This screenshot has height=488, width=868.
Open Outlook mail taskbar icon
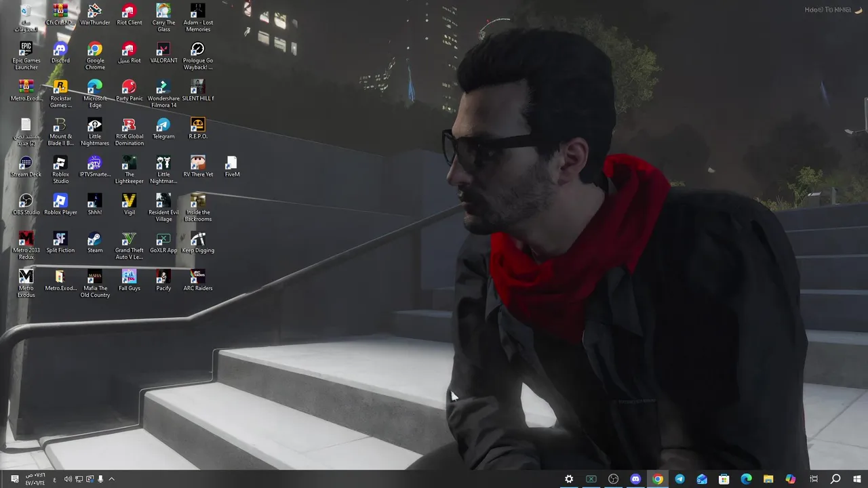click(702, 479)
